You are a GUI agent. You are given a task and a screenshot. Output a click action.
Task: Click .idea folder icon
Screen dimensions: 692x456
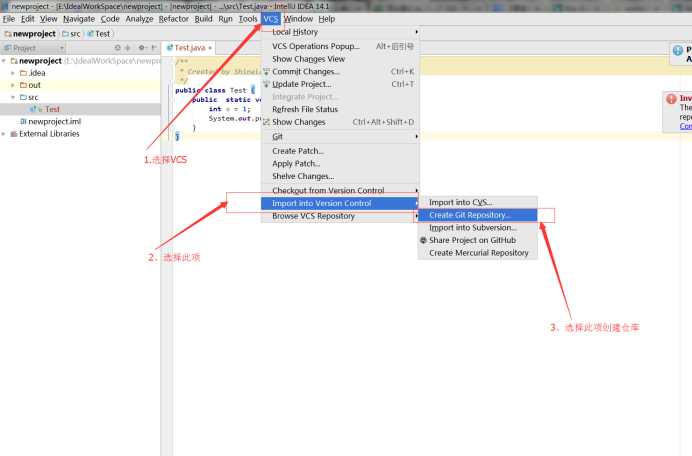pyautogui.click(x=23, y=73)
